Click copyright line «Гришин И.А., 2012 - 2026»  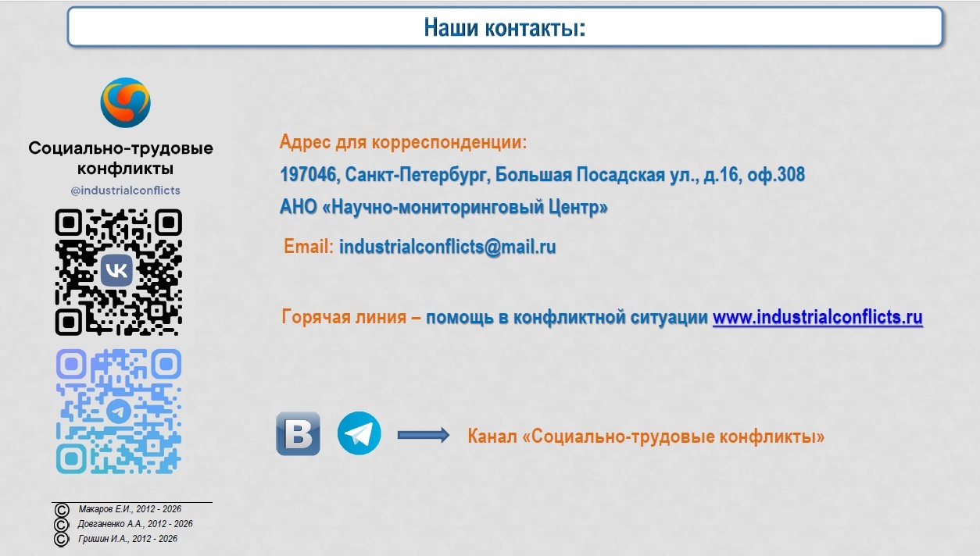click(x=127, y=539)
